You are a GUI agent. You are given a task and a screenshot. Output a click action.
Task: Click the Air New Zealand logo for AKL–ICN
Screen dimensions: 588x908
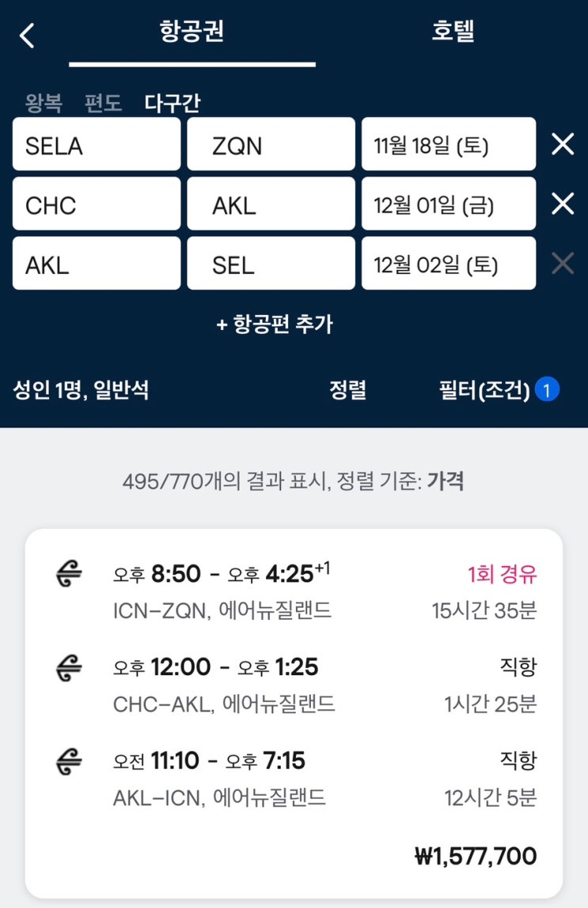(70, 762)
